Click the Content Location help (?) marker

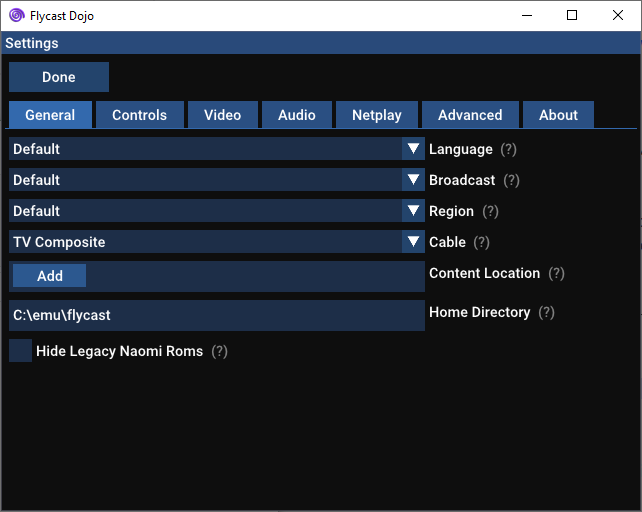pyautogui.click(x=556, y=273)
